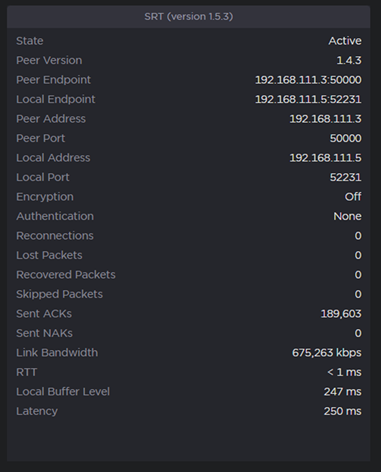
Task: Select the Peer Port value 50000
Action: pyautogui.click(x=345, y=138)
